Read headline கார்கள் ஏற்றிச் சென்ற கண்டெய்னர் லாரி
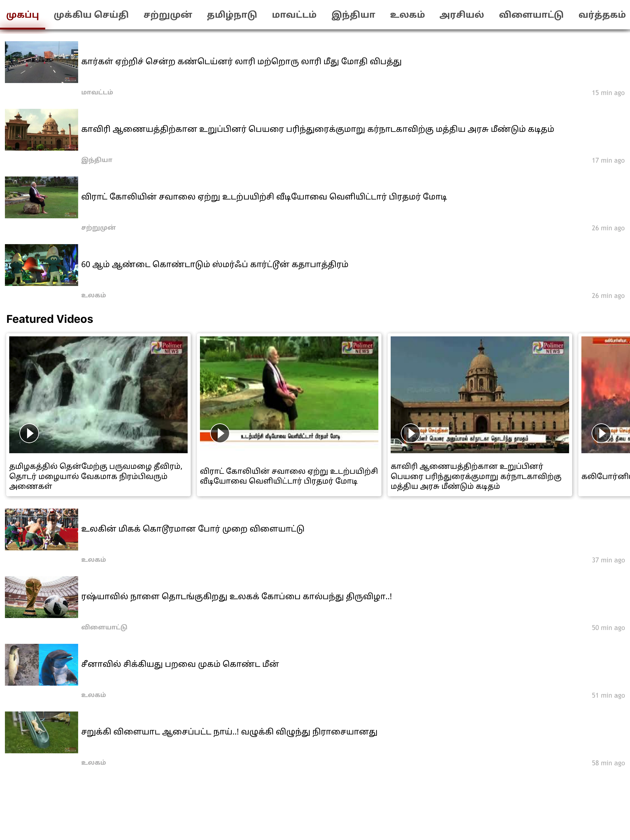The height and width of the screenshot is (840, 630). tap(241, 61)
